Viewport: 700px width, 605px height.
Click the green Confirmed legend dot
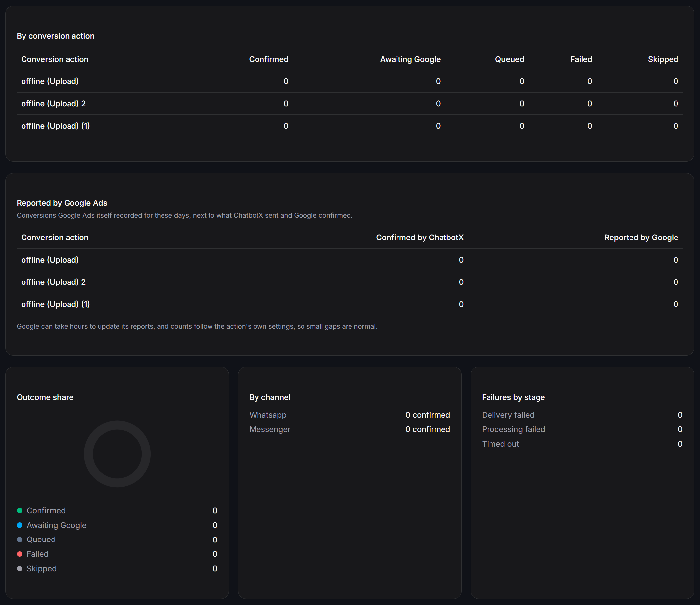click(20, 510)
